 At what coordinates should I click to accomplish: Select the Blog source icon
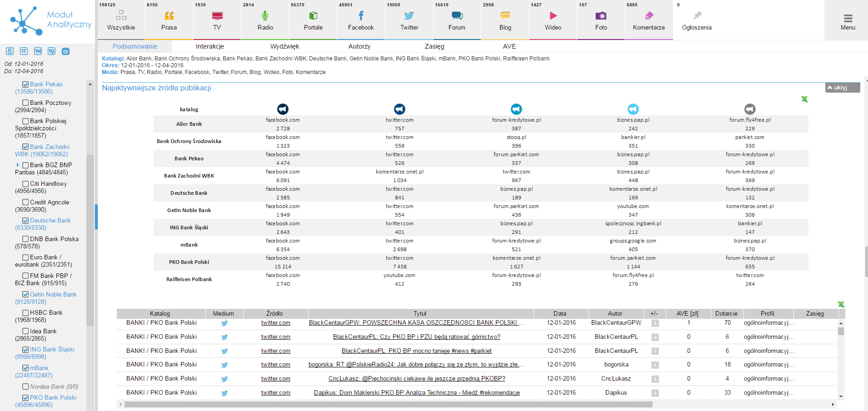click(505, 16)
